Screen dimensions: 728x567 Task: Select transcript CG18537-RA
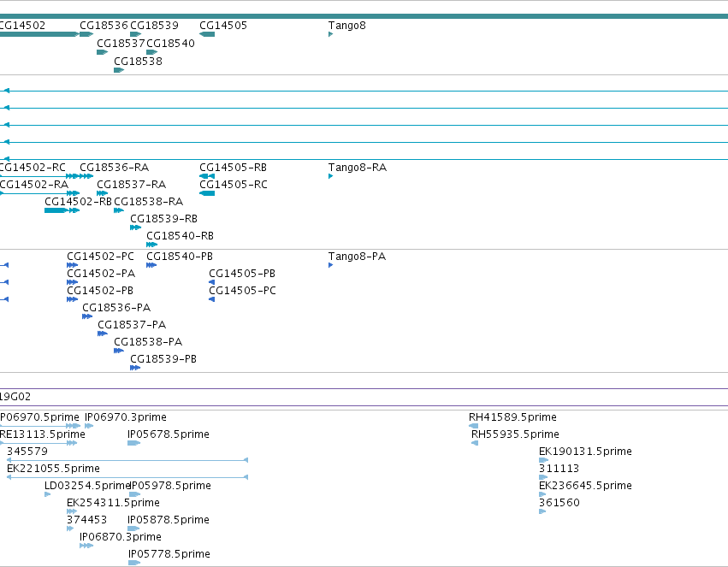click(132, 185)
